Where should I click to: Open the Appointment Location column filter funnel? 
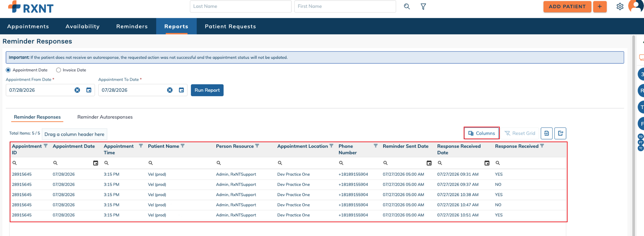331,146
